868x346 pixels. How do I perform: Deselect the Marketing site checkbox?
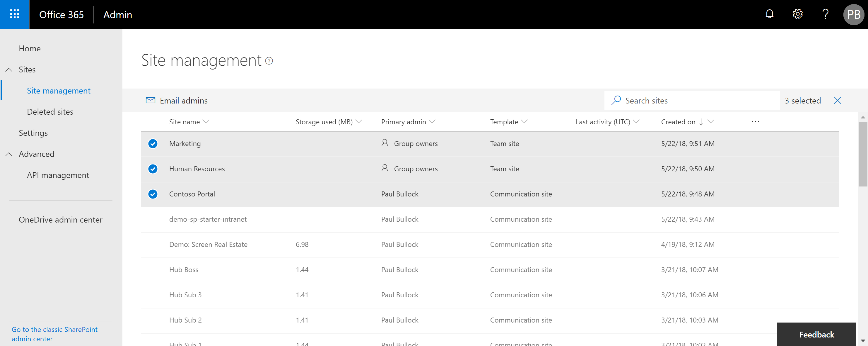point(153,144)
